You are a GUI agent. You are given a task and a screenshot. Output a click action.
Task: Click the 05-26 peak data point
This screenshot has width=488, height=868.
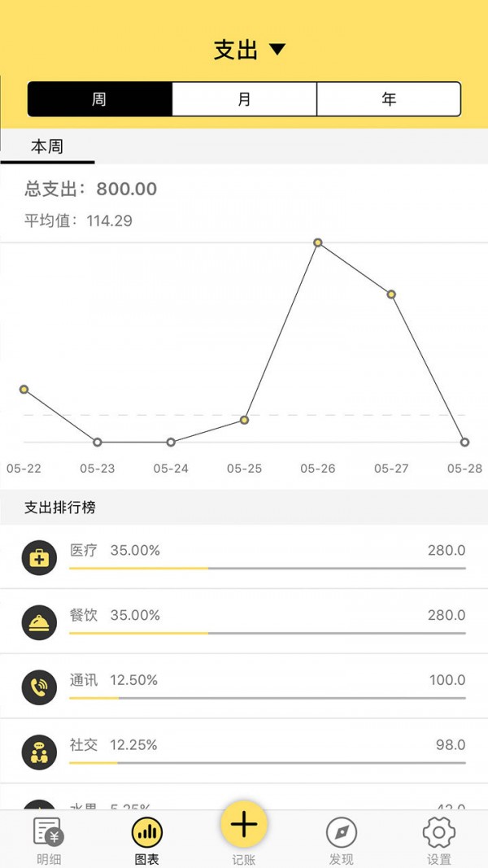(x=318, y=242)
